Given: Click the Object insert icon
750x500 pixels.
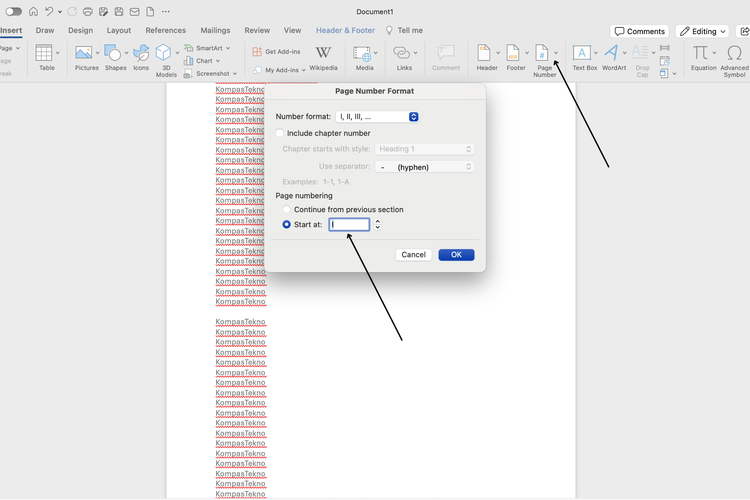Looking at the screenshot, I should 664,74.
